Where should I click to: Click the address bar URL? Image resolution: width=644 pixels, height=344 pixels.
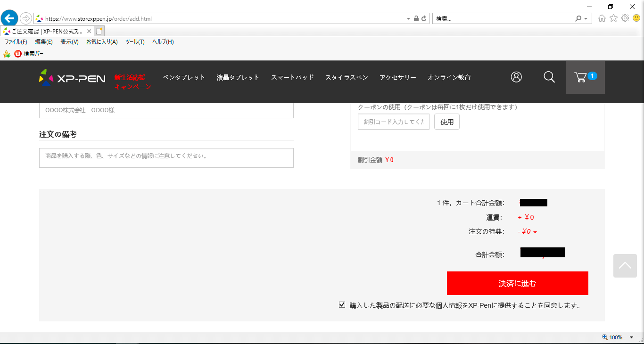99,19
